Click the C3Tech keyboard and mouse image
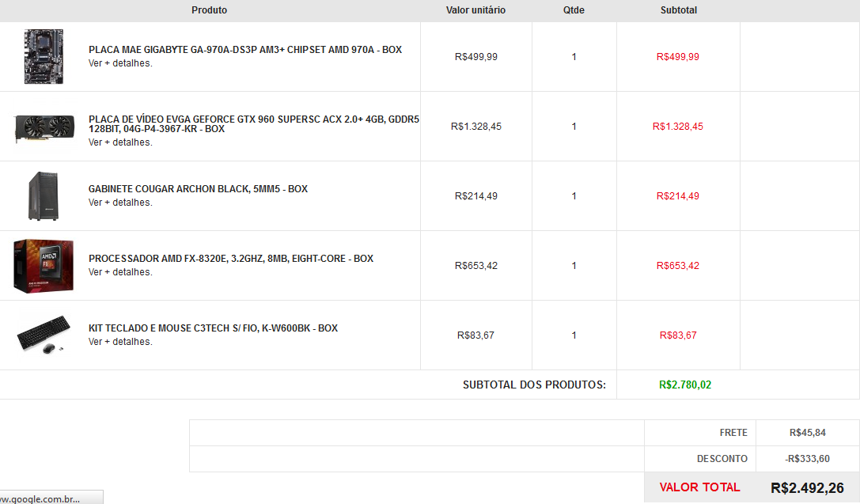Screen dimensions: 860x504 tap(44, 334)
